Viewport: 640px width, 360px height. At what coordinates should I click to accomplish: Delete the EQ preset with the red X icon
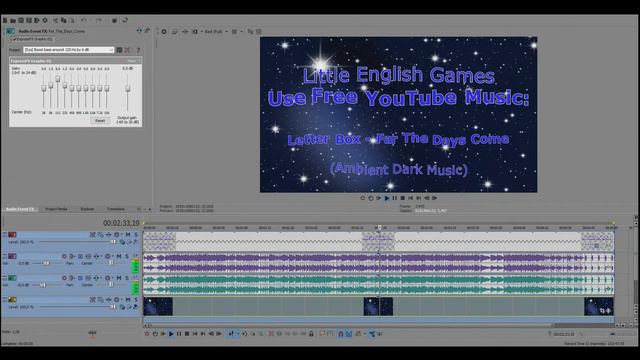click(128, 50)
